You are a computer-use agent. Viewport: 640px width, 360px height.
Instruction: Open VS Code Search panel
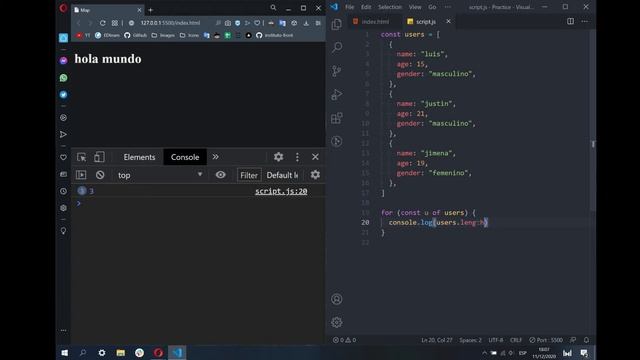pyautogui.click(x=337, y=47)
